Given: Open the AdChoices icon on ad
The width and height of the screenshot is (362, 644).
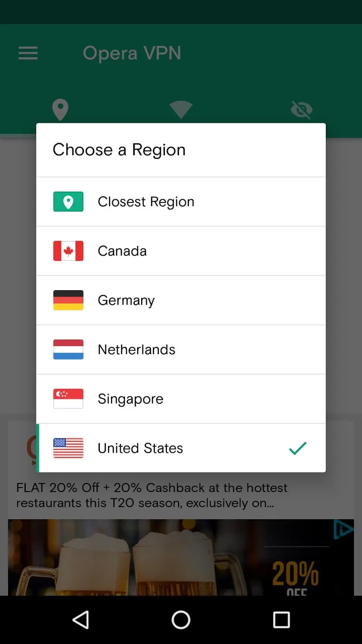Looking at the screenshot, I should [343, 529].
